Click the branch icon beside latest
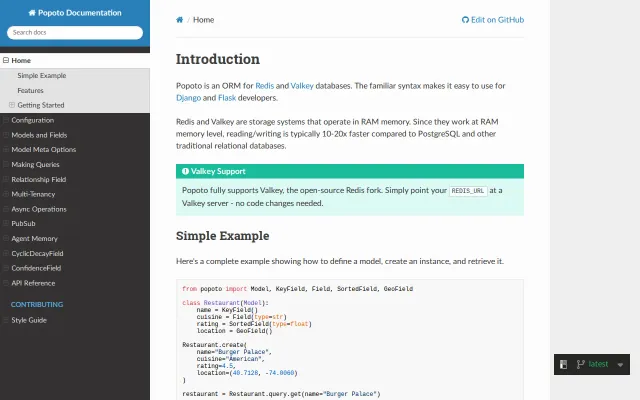This screenshot has height=400, width=640. [580, 364]
